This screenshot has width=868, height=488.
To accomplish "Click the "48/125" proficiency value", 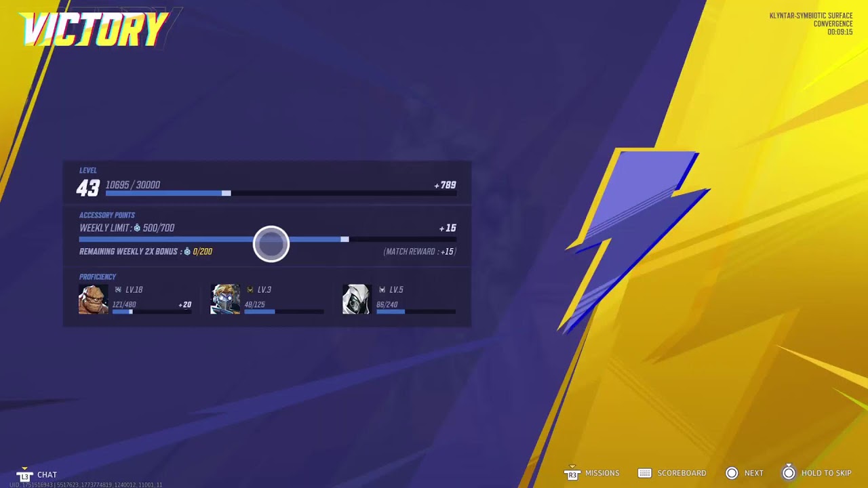I will point(254,305).
